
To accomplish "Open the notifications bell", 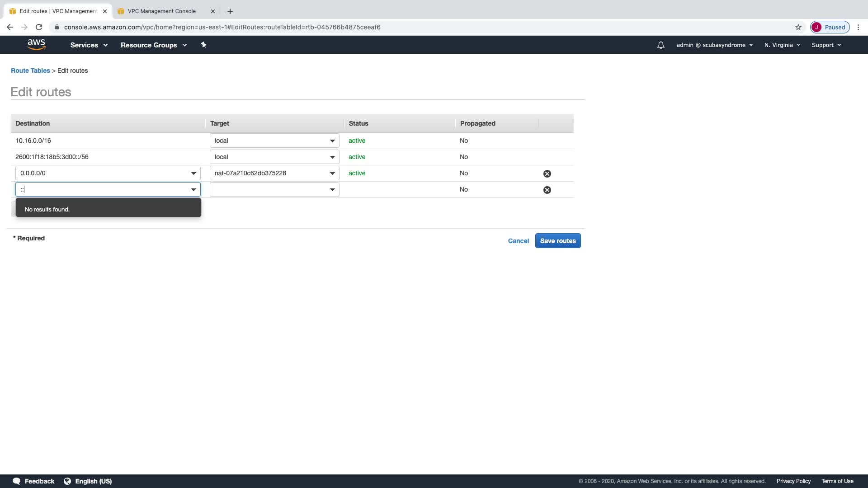I will pos(660,45).
